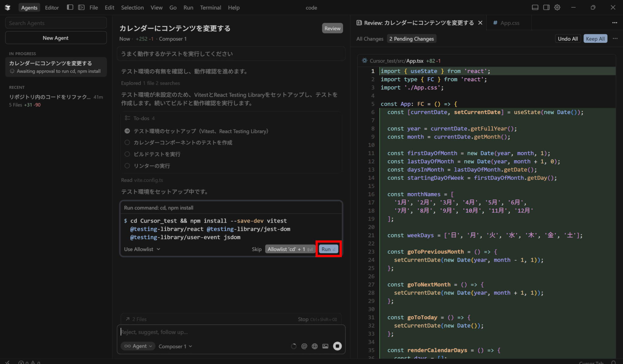Click the attach image icon
623x364 pixels.
(x=325, y=346)
